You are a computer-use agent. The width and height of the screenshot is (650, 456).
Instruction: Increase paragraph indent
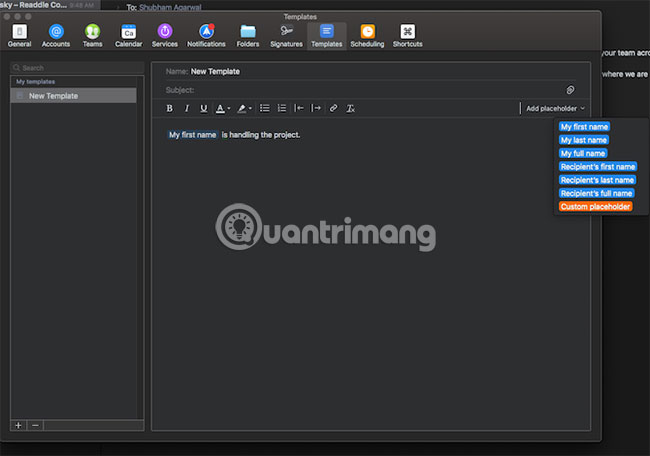pos(316,108)
